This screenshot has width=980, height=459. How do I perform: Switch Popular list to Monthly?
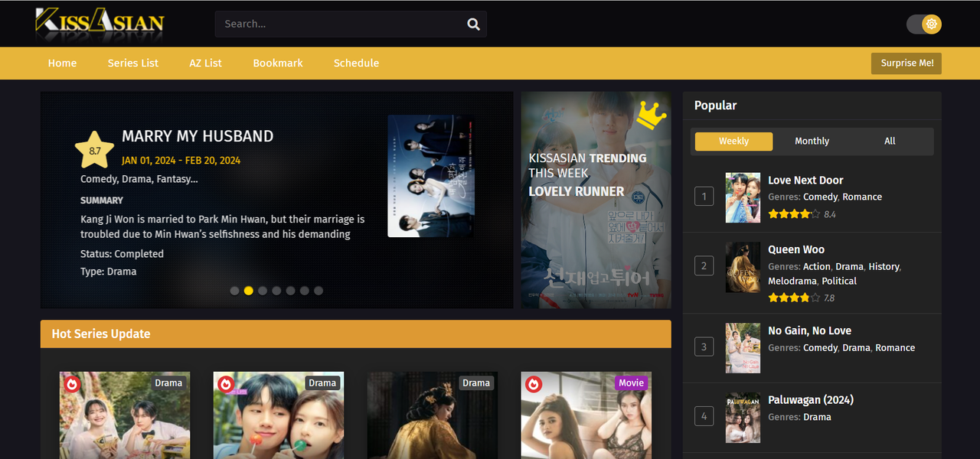812,141
